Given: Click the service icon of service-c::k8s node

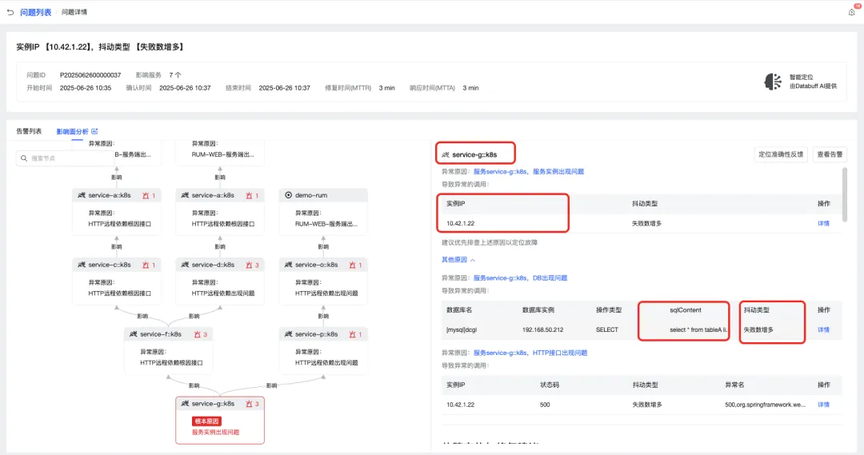Looking at the screenshot, I should 82,265.
